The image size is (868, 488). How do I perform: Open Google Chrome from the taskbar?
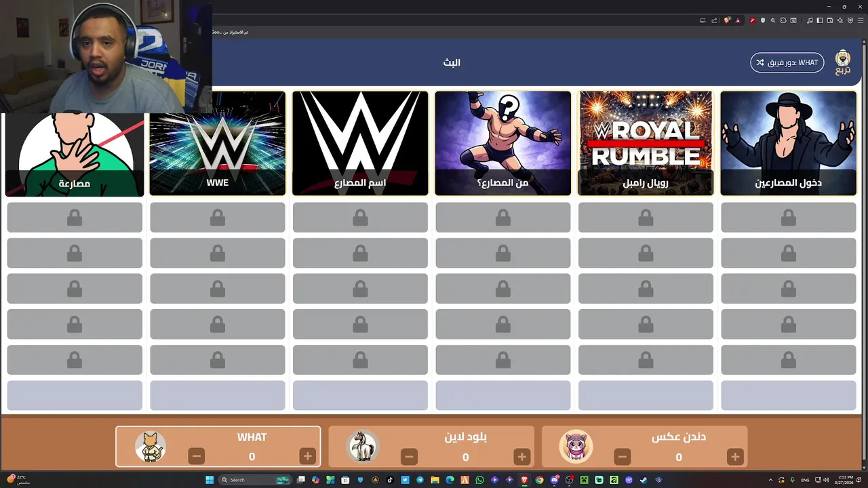click(539, 480)
